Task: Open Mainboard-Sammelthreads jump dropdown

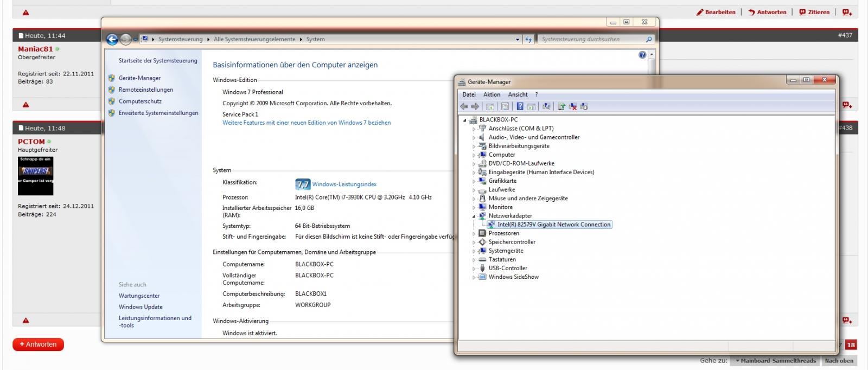Action: point(775,360)
